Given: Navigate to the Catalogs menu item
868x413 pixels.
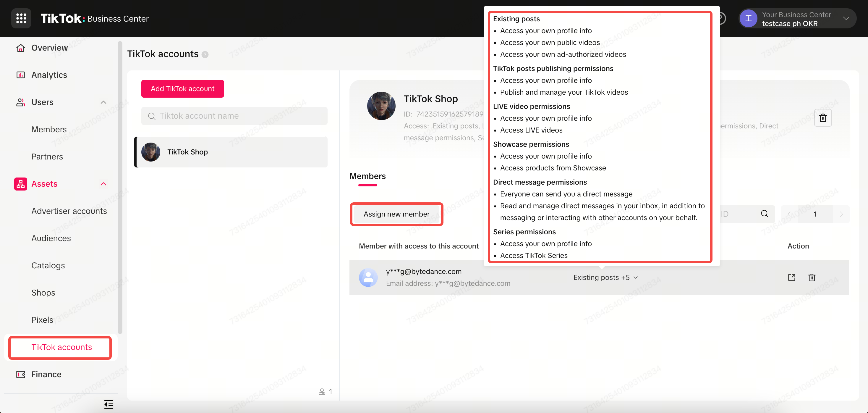Looking at the screenshot, I should 48,265.
